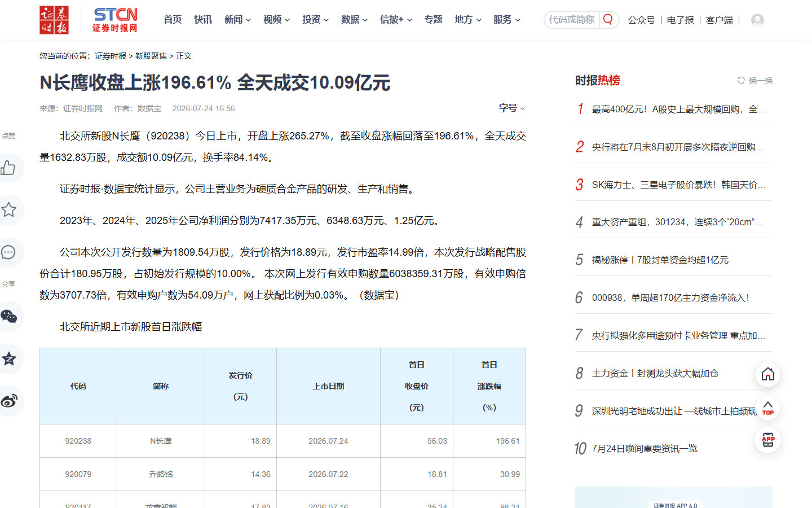Screen dimensions: 812x508
Task: Click the red 证券时报 seal logo
Action: coord(54,20)
